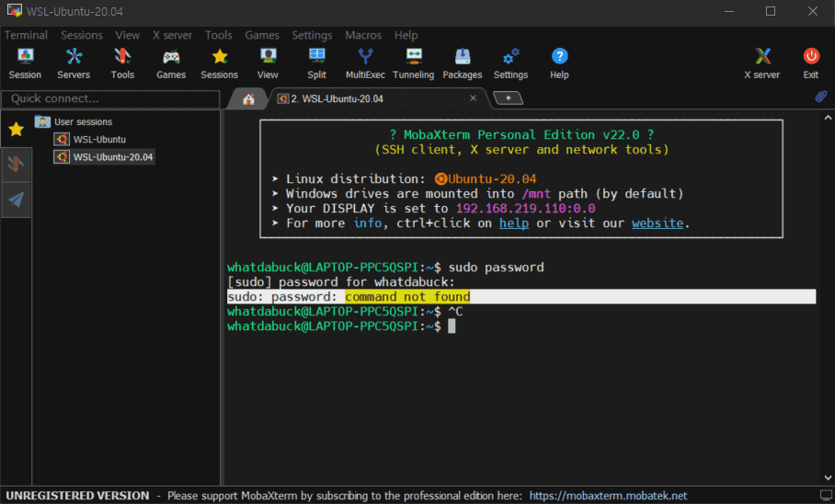Select the Swiss-knife tools sidebar tab
This screenshot has height=504, width=835.
pyautogui.click(x=16, y=165)
